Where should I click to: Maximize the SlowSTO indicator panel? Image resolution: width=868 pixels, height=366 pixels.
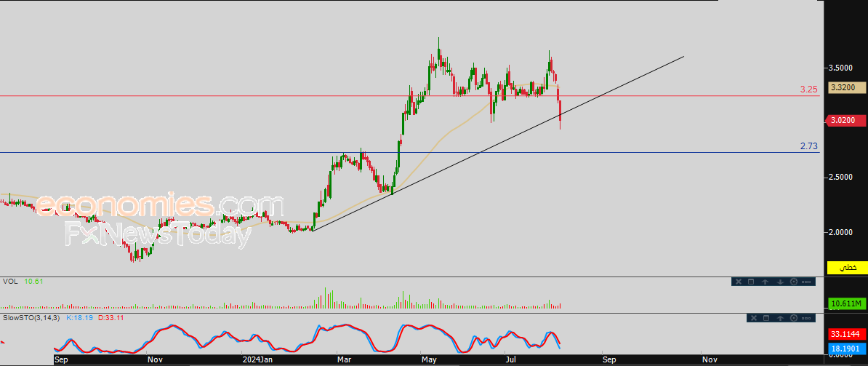(x=766, y=318)
